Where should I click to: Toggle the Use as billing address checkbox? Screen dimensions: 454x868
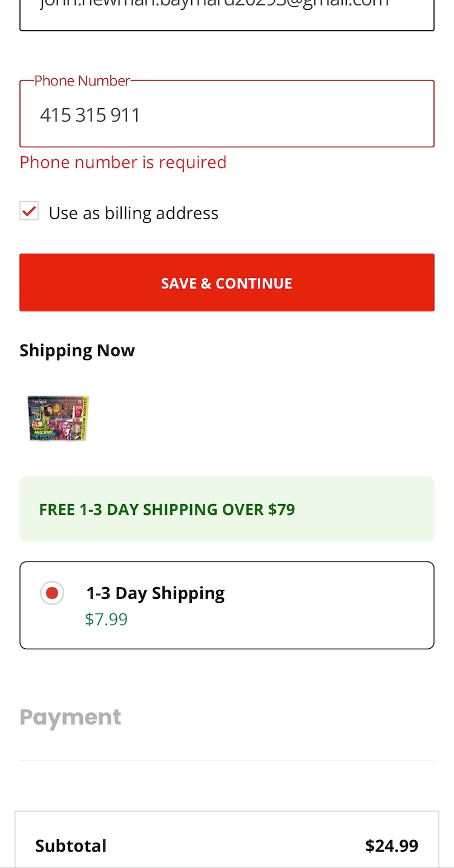(29, 211)
